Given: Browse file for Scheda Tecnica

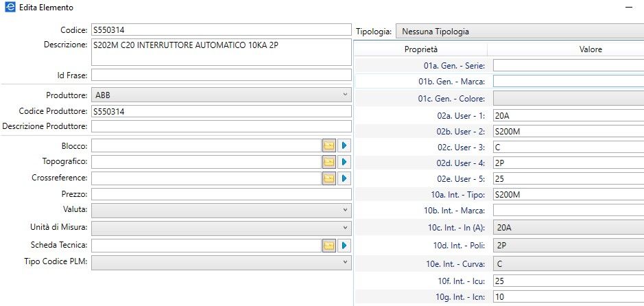Looking at the screenshot, I should coord(329,246).
